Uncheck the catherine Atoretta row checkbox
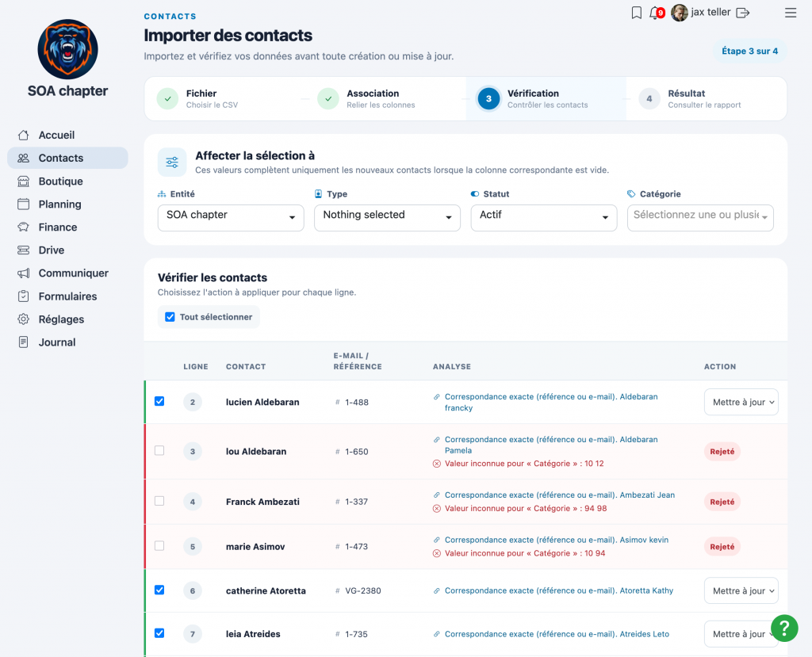 pyautogui.click(x=159, y=590)
